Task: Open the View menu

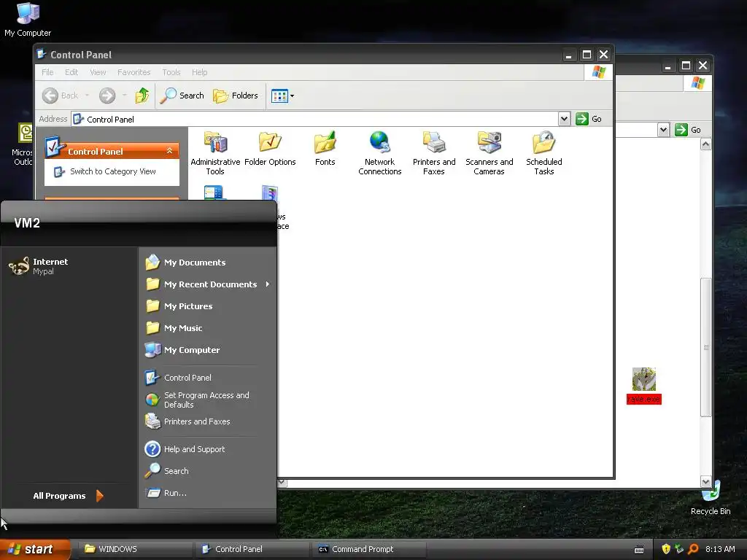Action: (98, 72)
